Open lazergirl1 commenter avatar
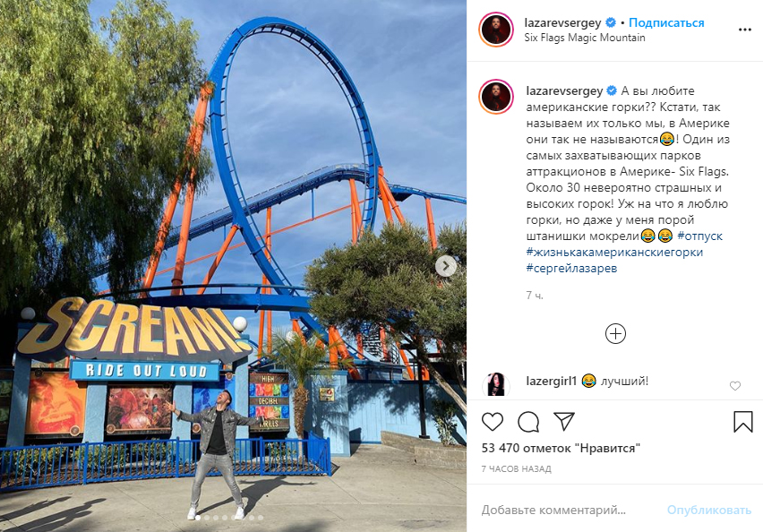The width and height of the screenshot is (763, 532). coord(496,385)
